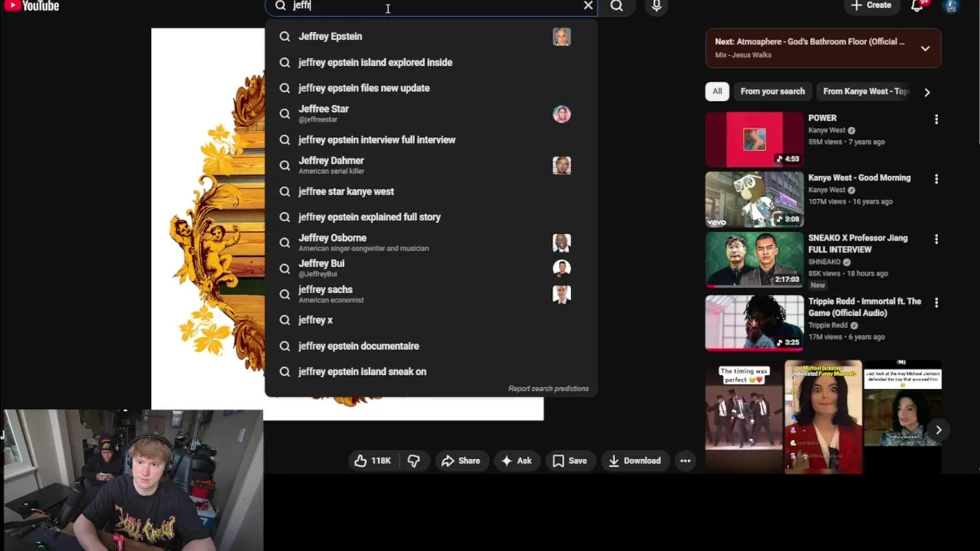Image resolution: width=980 pixels, height=551 pixels.
Task: Open more options for POWER video
Action: 936,119
